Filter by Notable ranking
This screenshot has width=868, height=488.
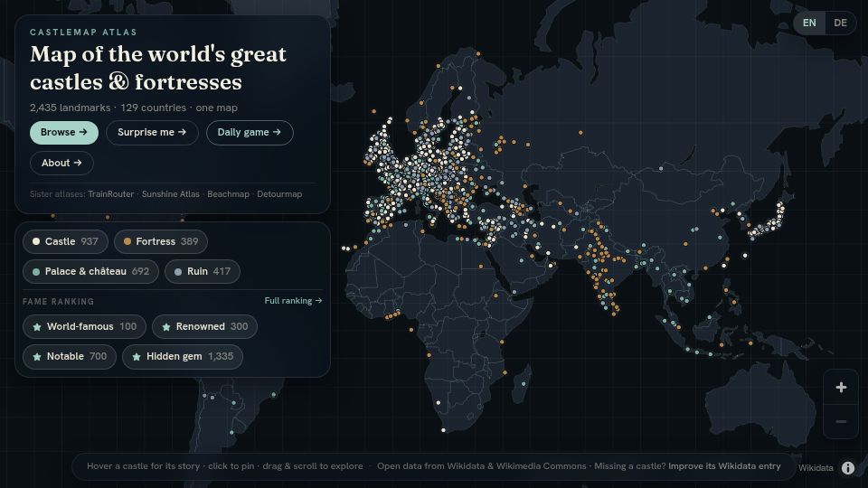coord(70,356)
